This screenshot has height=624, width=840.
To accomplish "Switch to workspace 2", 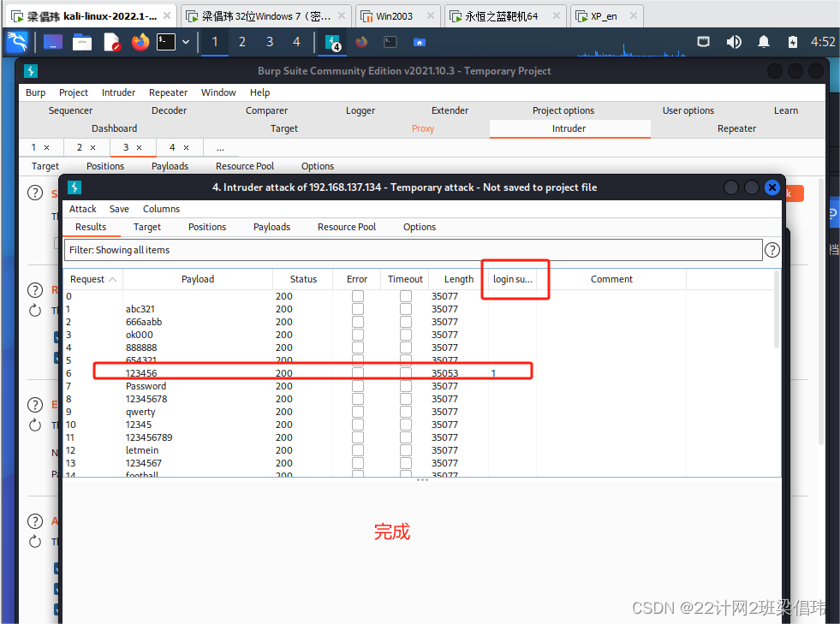I will pos(242,42).
